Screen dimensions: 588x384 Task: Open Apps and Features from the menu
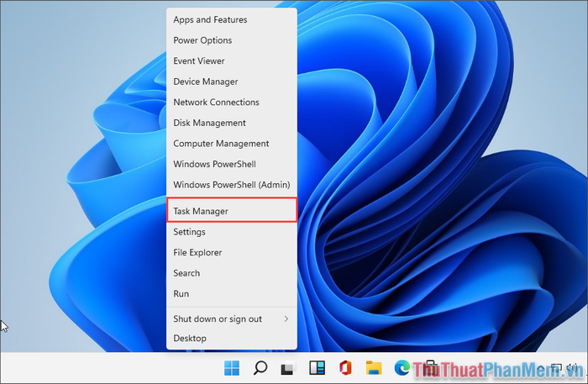[232, 19]
